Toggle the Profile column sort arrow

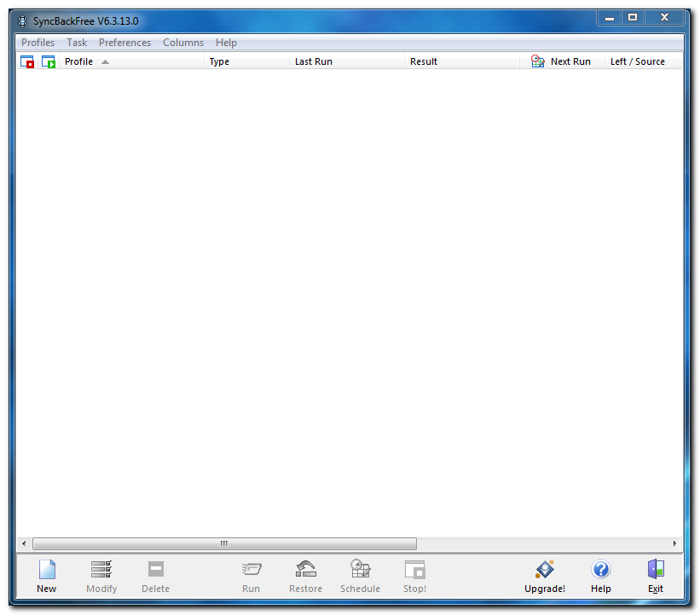[105, 62]
